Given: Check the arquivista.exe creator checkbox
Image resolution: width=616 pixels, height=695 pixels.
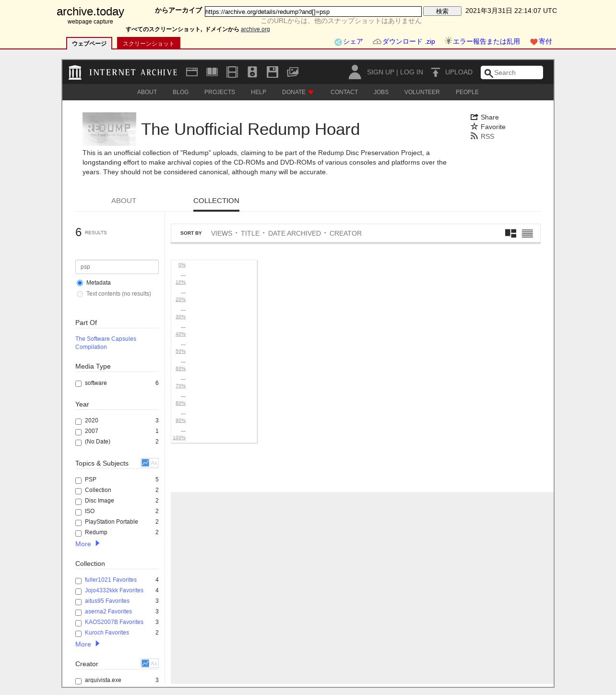Looking at the screenshot, I should pos(78,682).
